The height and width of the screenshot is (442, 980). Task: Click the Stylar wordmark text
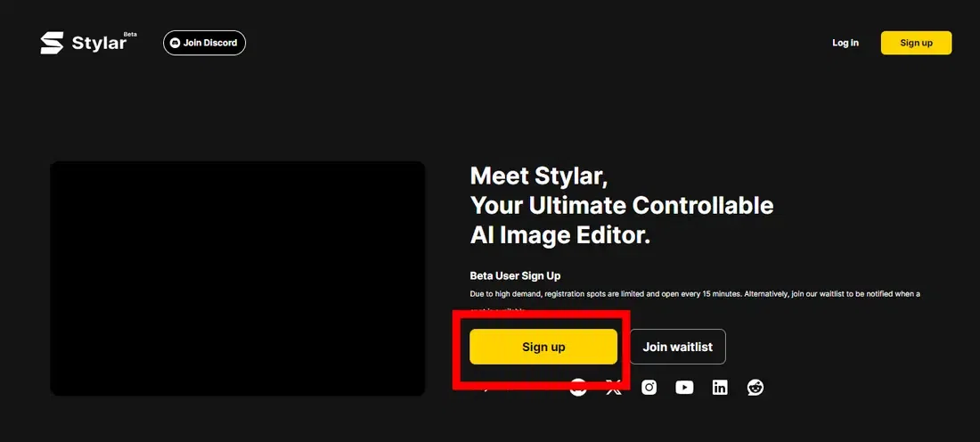[x=99, y=43]
